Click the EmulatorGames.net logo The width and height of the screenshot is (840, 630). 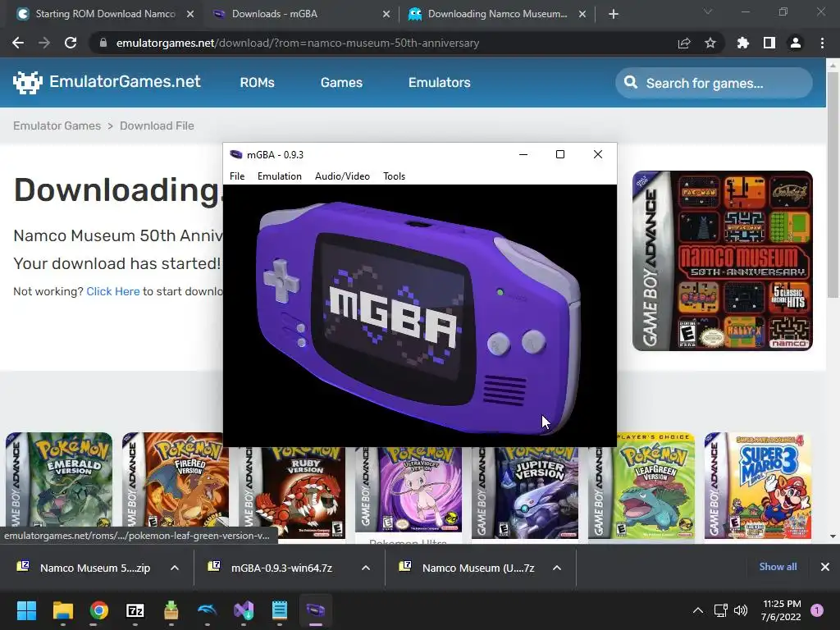tap(107, 82)
